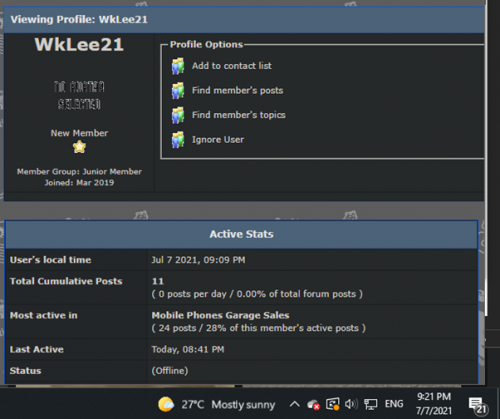Screen dimensions: 500x419
Task: Click the New Member gold star icon
Action: point(79,147)
